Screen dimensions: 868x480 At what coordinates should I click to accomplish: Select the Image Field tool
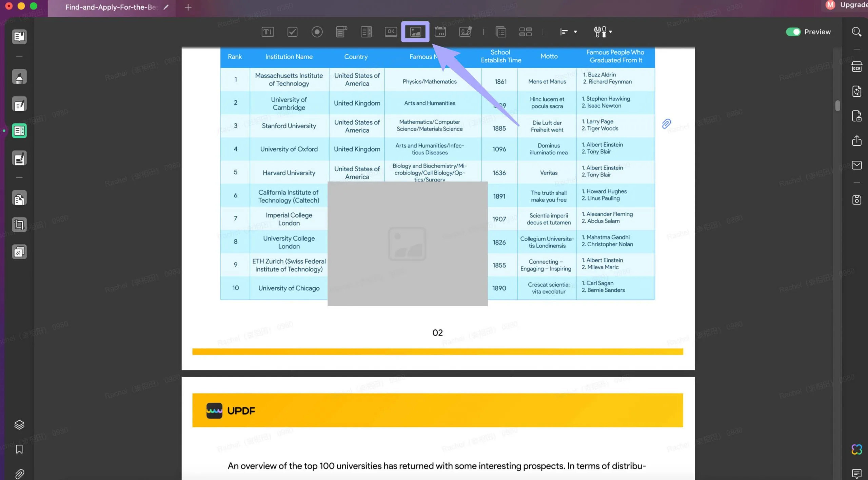coord(415,32)
